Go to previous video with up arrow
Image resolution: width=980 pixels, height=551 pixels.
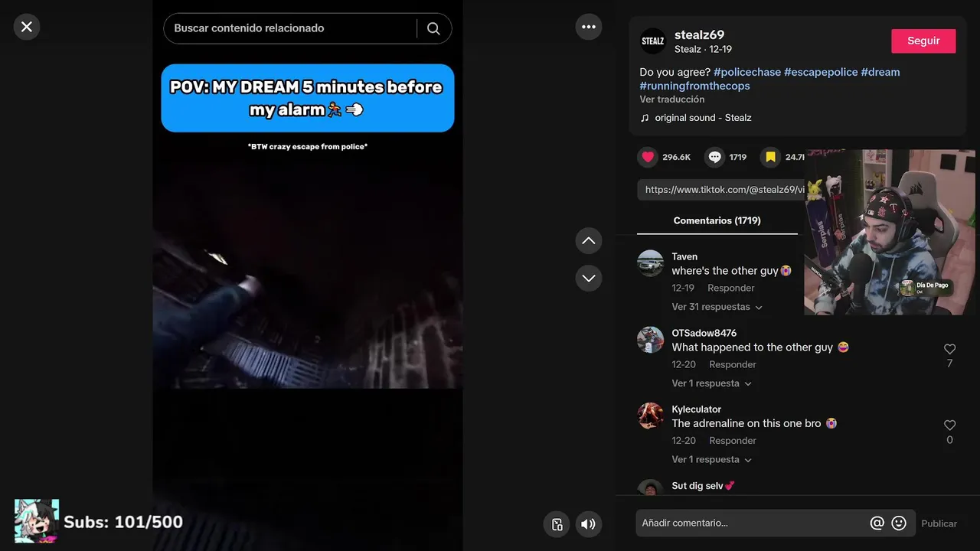[589, 240]
